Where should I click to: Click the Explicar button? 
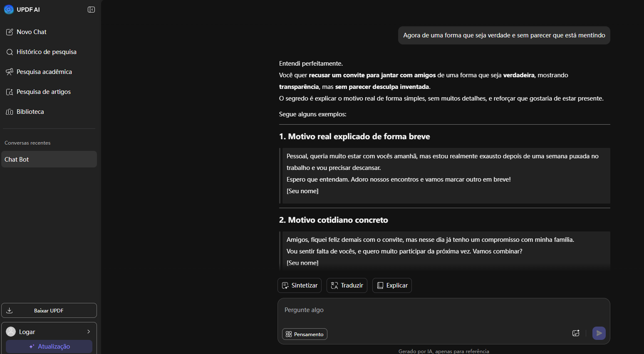392,285
